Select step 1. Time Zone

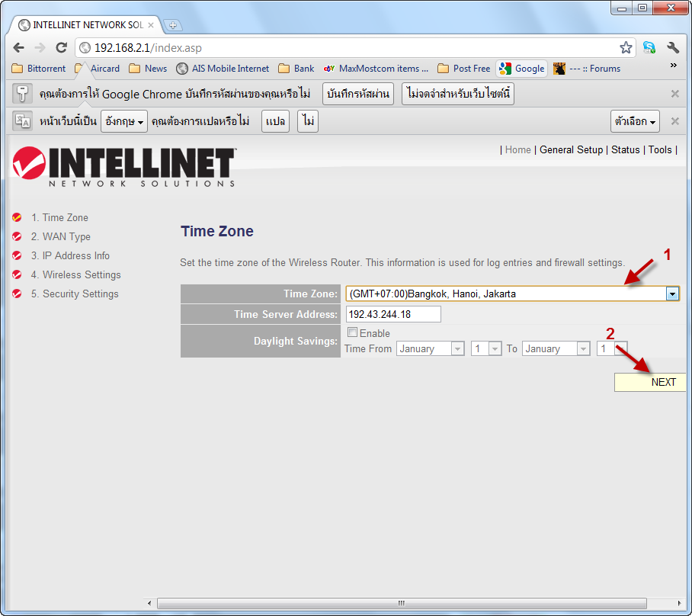coord(59,218)
